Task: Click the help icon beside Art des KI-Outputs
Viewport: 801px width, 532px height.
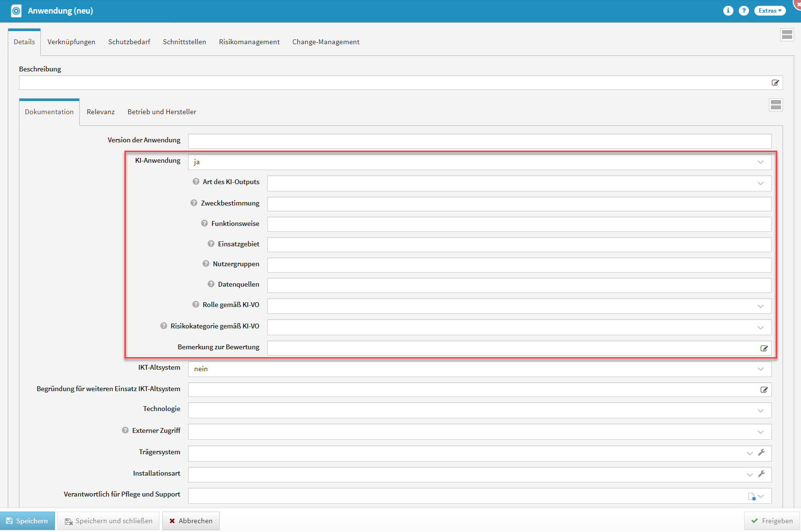Action: [196, 182]
